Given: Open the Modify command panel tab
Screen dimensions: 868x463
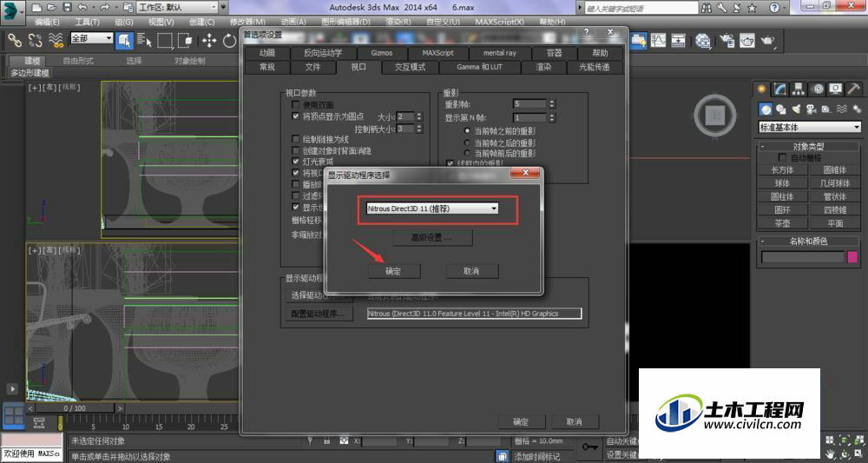Looking at the screenshot, I should [780, 89].
